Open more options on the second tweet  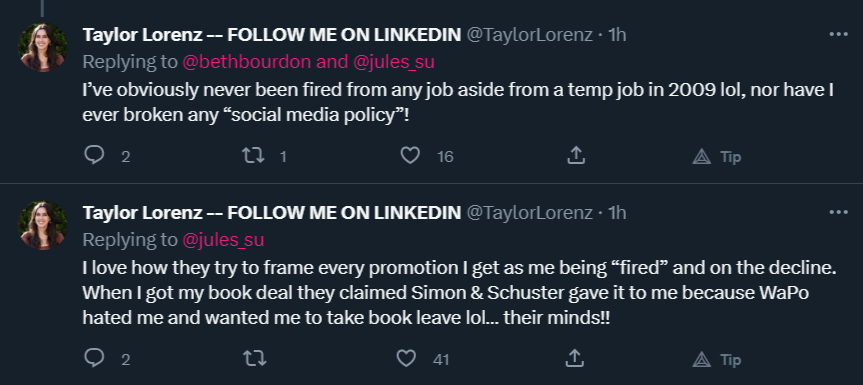tap(838, 212)
